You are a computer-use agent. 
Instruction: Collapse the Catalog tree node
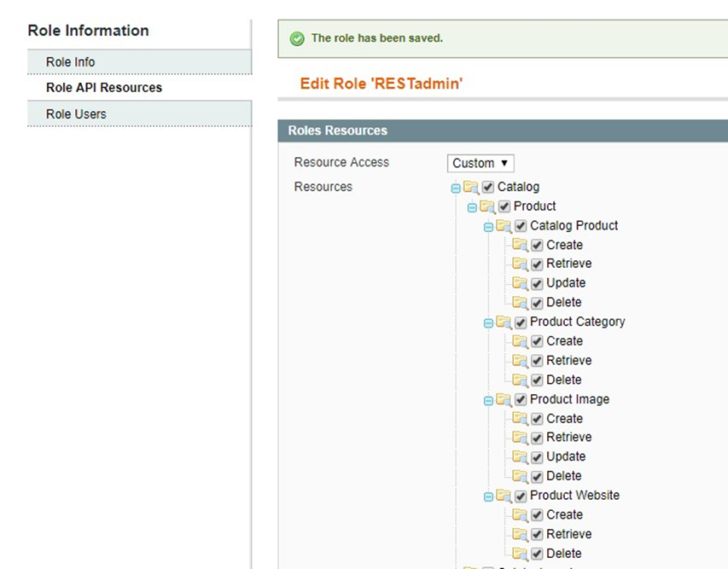pos(456,188)
